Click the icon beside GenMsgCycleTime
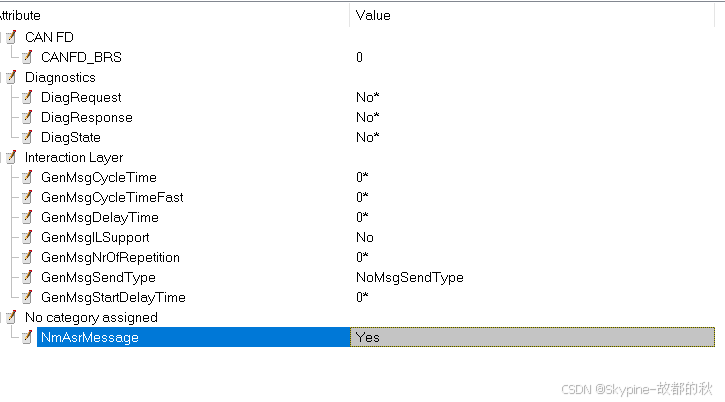 coord(27,177)
